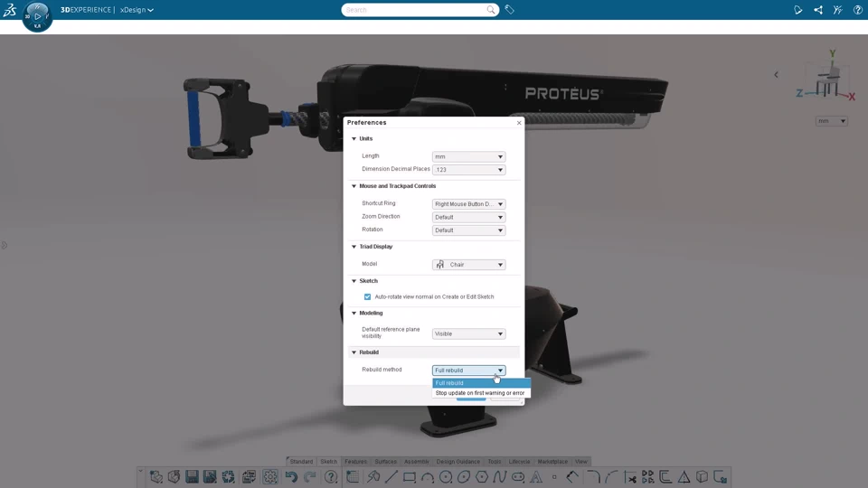Open the Shortcut Ring dropdown
Screen dimensions: 868x488
coord(468,204)
